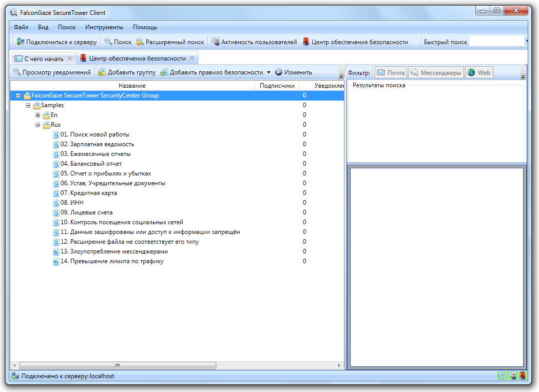Collapse the Rus tree node
Image resolution: width=539 pixels, height=392 pixels.
click(37, 125)
